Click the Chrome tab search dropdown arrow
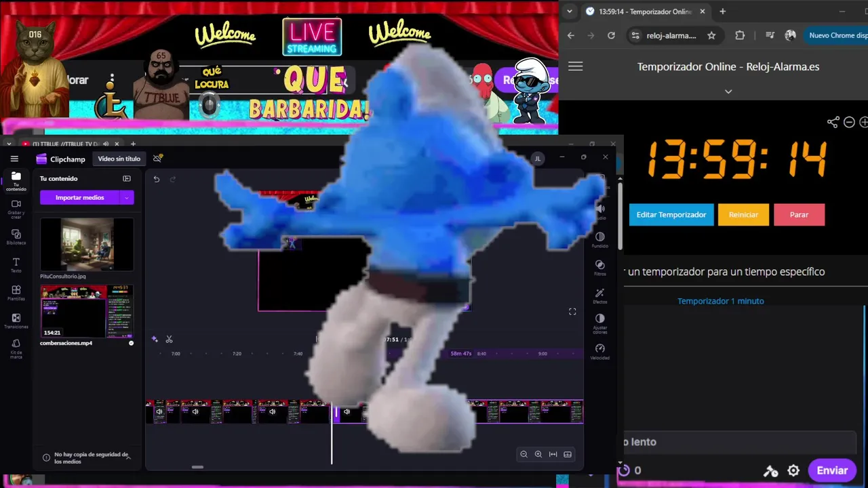This screenshot has height=488, width=868. (570, 12)
